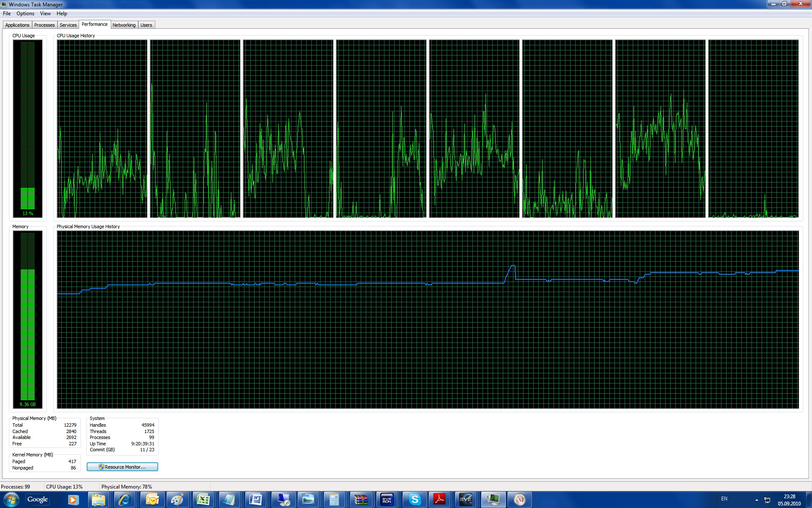Open the View menu
The height and width of the screenshot is (508, 812).
point(45,14)
